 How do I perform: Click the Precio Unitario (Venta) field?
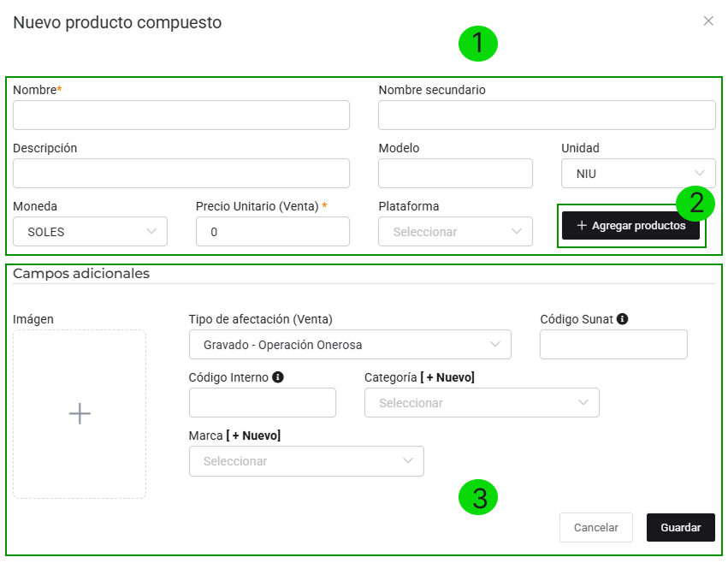[x=273, y=232]
